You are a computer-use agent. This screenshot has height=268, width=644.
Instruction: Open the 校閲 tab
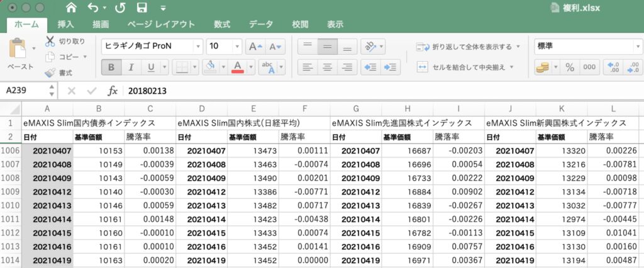click(300, 25)
